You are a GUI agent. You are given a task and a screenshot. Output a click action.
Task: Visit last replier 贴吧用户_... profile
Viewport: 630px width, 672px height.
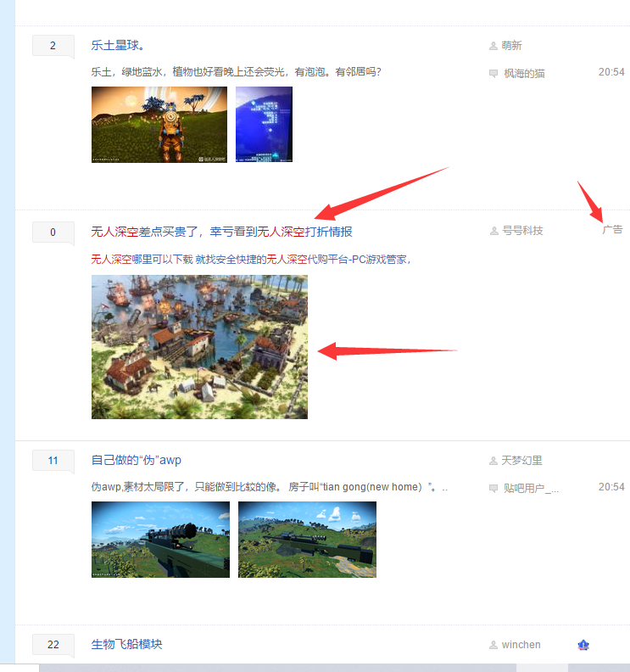click(531, 488)
